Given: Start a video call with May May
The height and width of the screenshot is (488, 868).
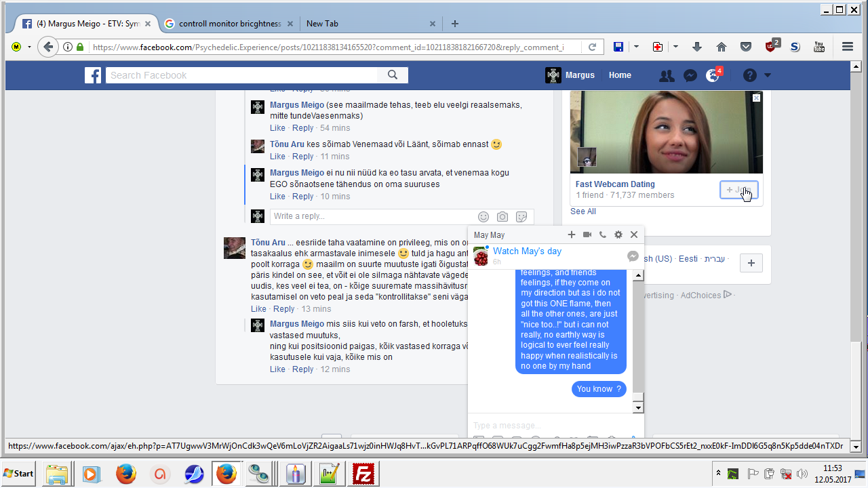Looking at the screenshot, I should tap(587, 235).
